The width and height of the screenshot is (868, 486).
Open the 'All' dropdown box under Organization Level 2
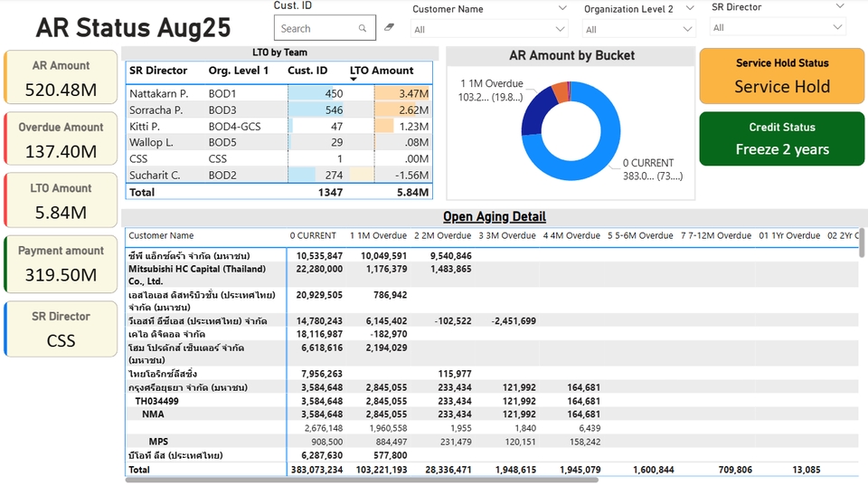pyautogui.click(x=639, y=30)
